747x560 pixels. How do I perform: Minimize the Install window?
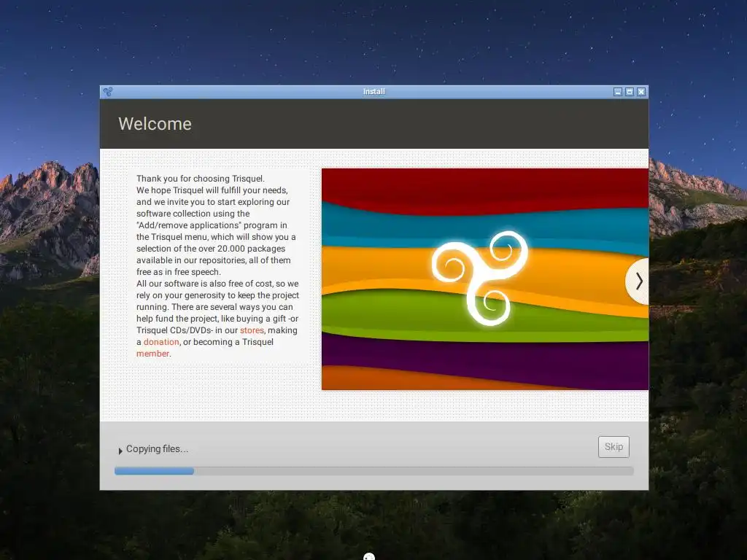[x=618, y=92]
